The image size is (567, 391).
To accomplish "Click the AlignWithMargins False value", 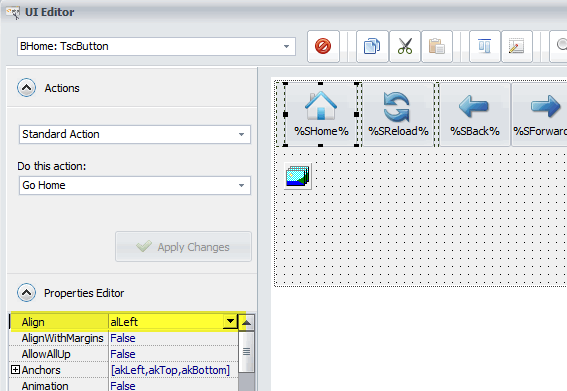I will coord(123,338).
